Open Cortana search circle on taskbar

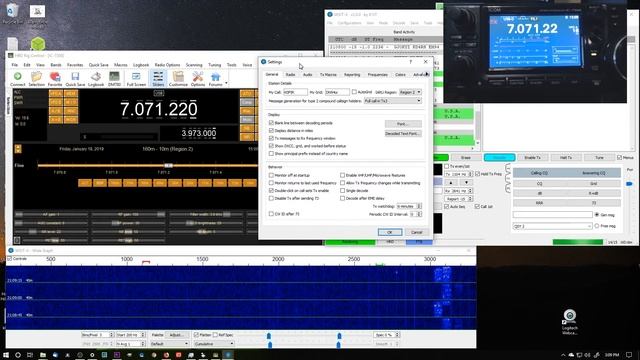18,355
